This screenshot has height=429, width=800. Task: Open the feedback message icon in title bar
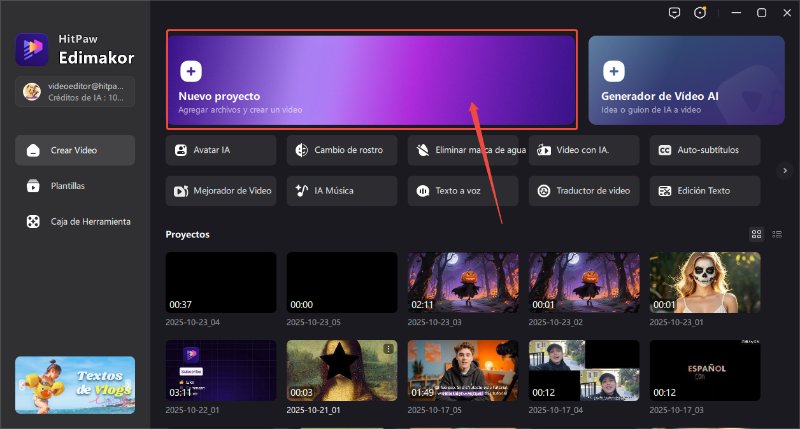tap(674, 13)
